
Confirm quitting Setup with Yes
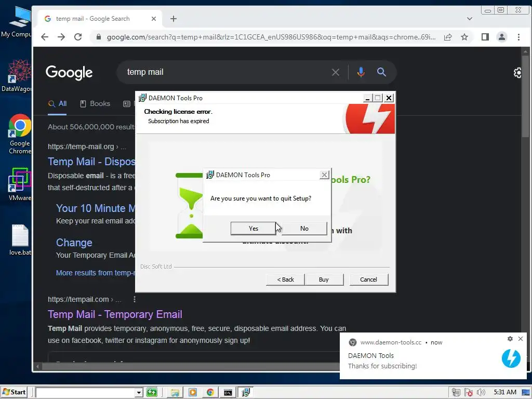(253, 229)
